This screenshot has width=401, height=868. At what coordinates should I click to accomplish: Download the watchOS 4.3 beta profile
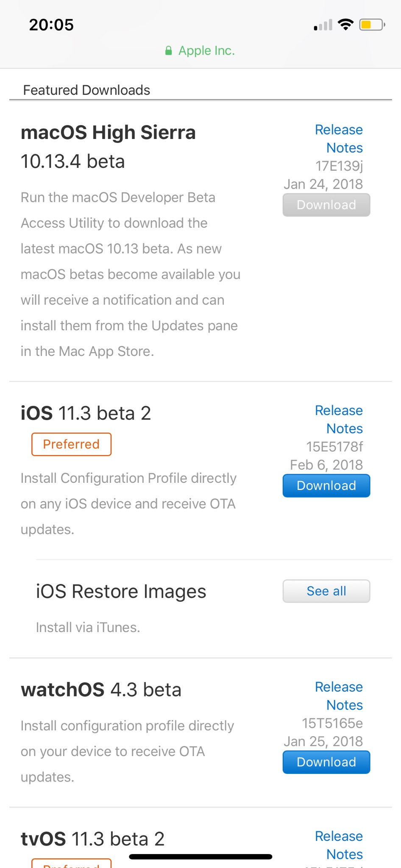(x=326, y=762)
